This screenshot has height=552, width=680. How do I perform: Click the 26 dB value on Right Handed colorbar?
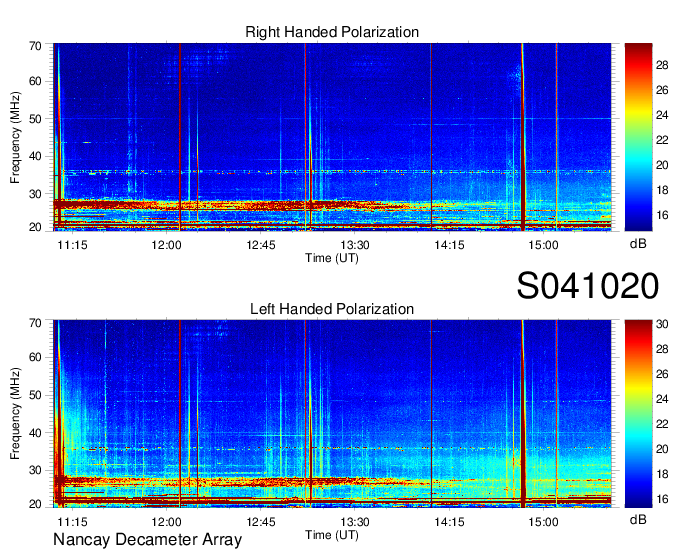point(662,90)
